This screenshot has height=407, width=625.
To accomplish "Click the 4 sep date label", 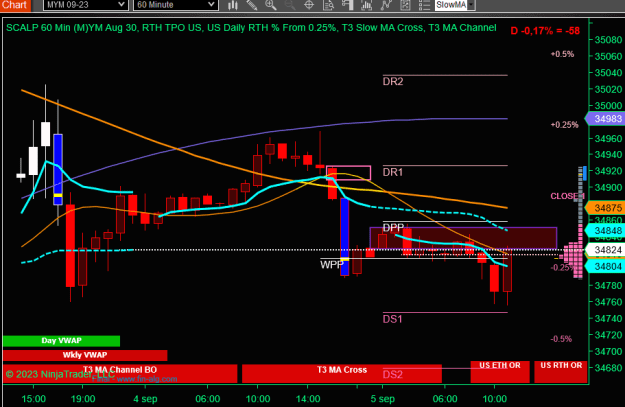I will (145, 399).
